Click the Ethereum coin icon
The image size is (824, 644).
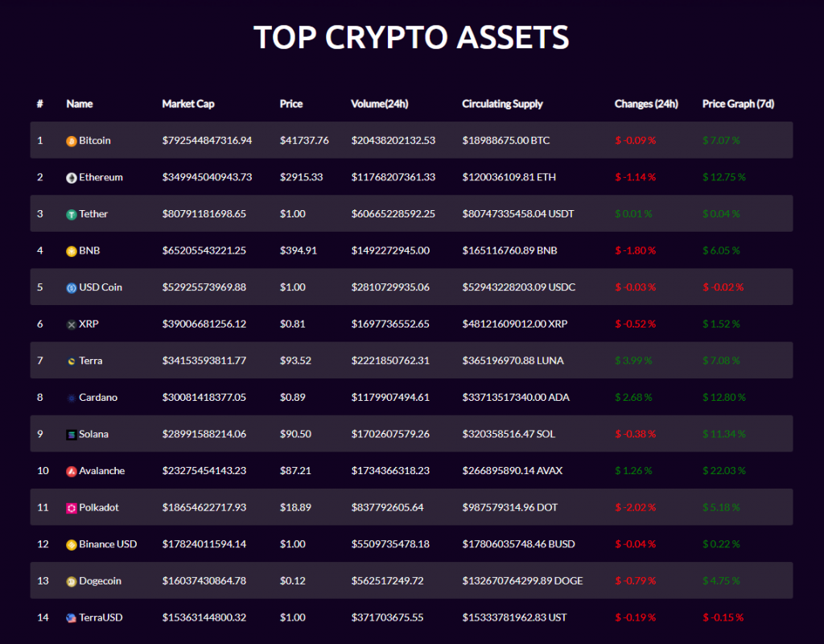71,177
